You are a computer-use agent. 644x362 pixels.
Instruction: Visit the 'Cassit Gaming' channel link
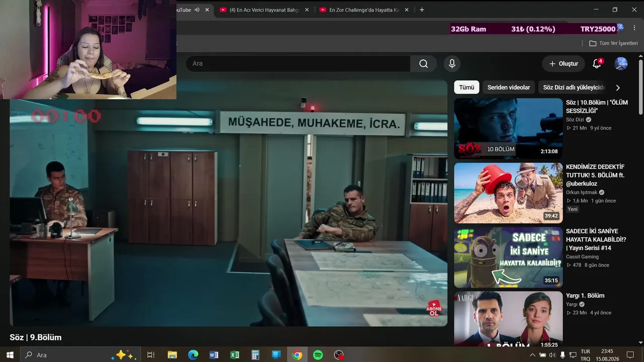(x=582, y=256)
